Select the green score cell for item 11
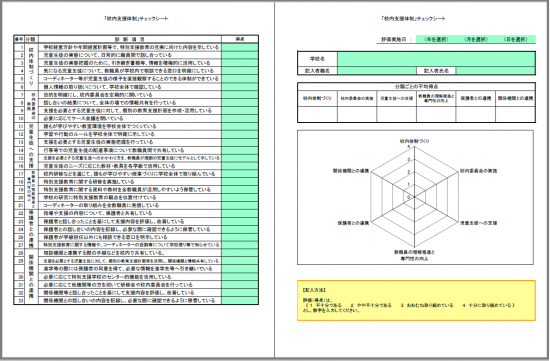 [240, 126]
